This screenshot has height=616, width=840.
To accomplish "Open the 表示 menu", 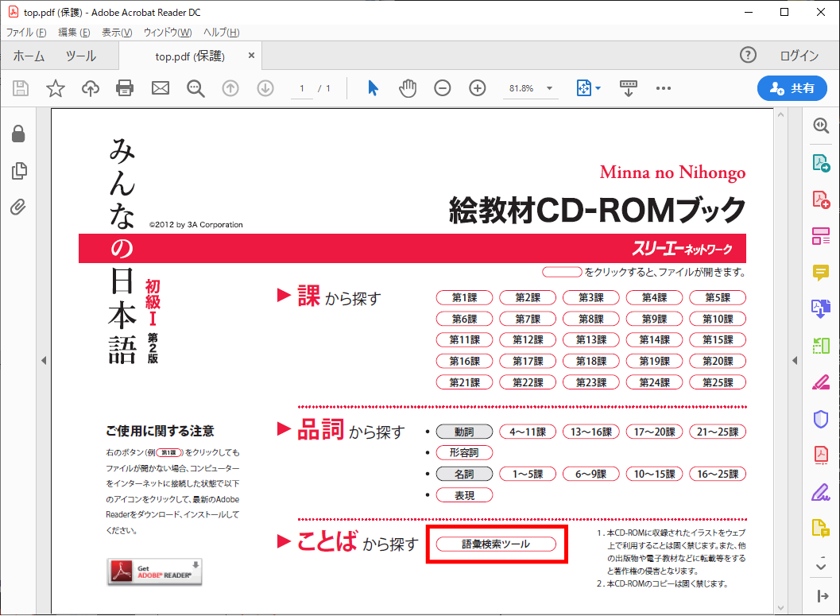I will click(117, 33).
